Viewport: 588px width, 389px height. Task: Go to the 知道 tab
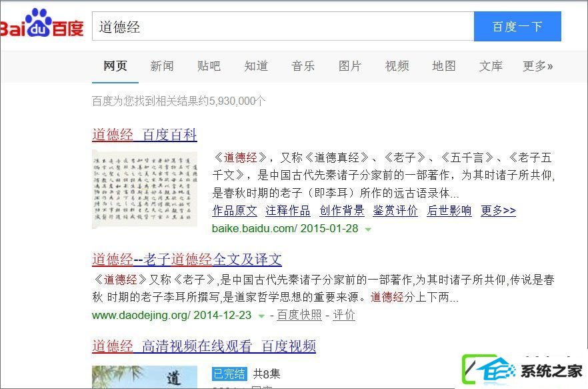pos(256,66)
